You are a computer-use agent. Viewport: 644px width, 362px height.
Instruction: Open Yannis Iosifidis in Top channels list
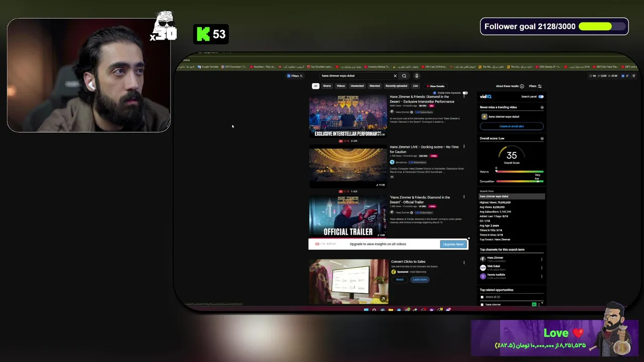496,275
